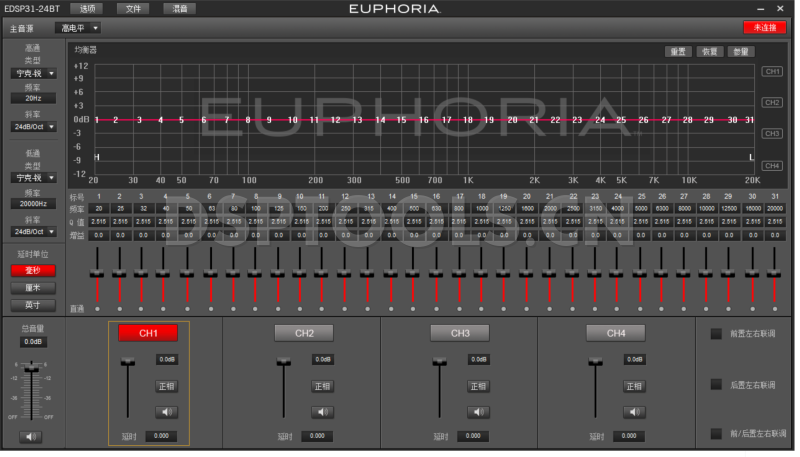This screenshot has width=800, height=457.
Task: Open the 文件 menu
Action: click(133, 8)
